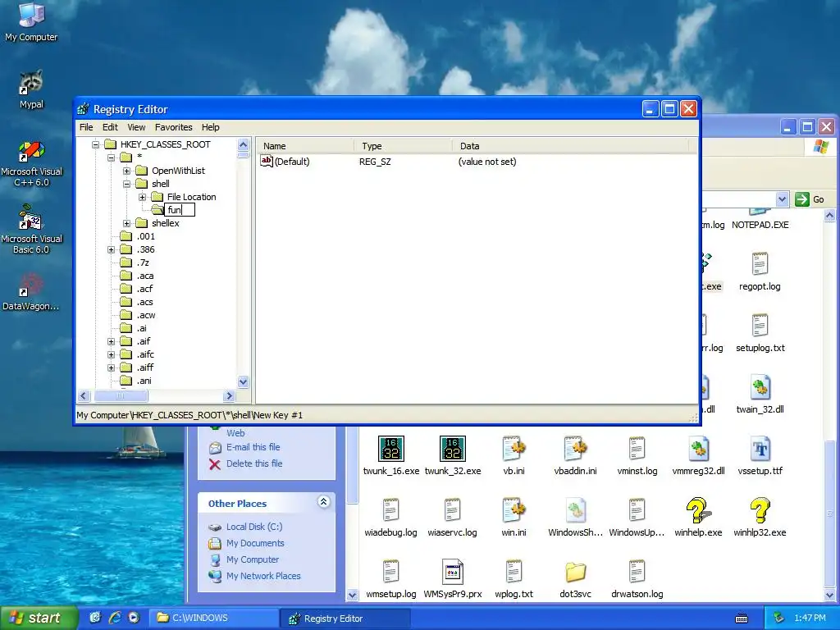Open Local Disk (C:) link
The height and width of the screenshot is (630, 840).
click(x=254, y=527)
